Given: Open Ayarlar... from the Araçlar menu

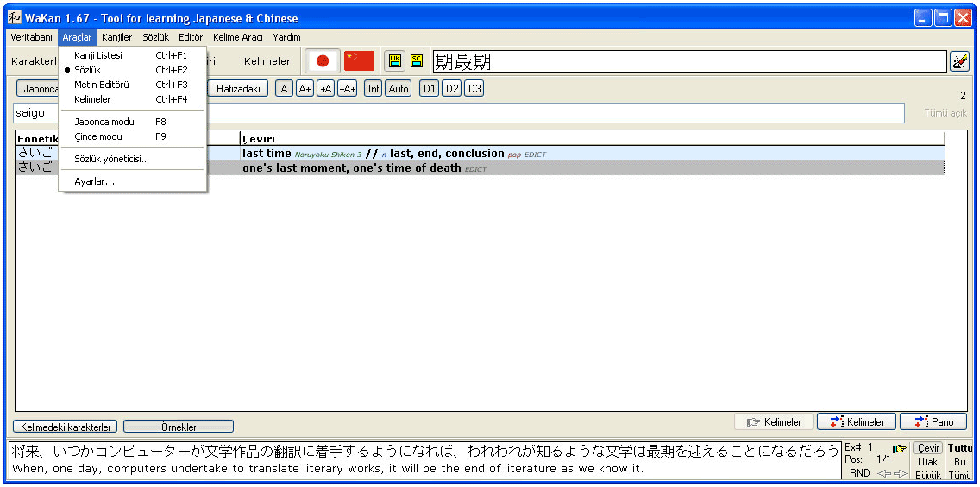Looking at the screenshot, I should tap(133, 181).
